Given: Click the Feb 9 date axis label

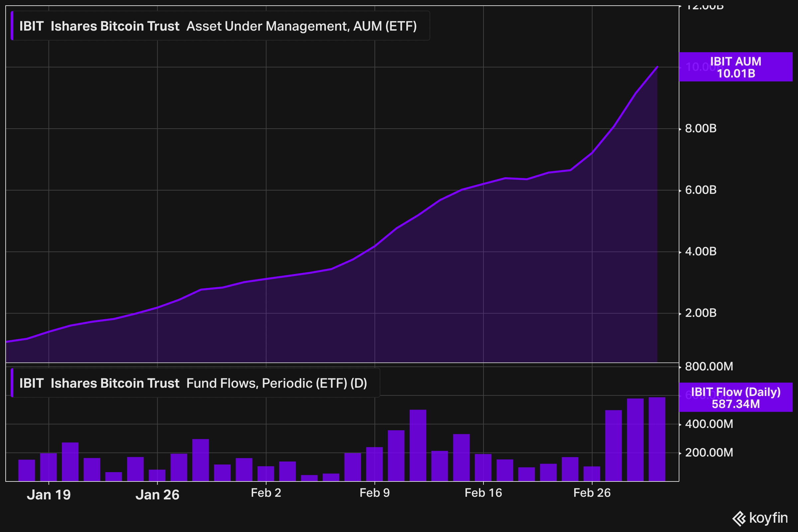Looking at the screenshot, I should point(375,493).
